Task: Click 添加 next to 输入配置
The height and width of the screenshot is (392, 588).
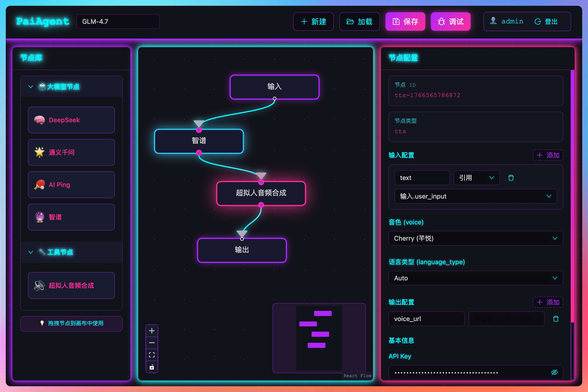Action: click(x=548, y=155)
